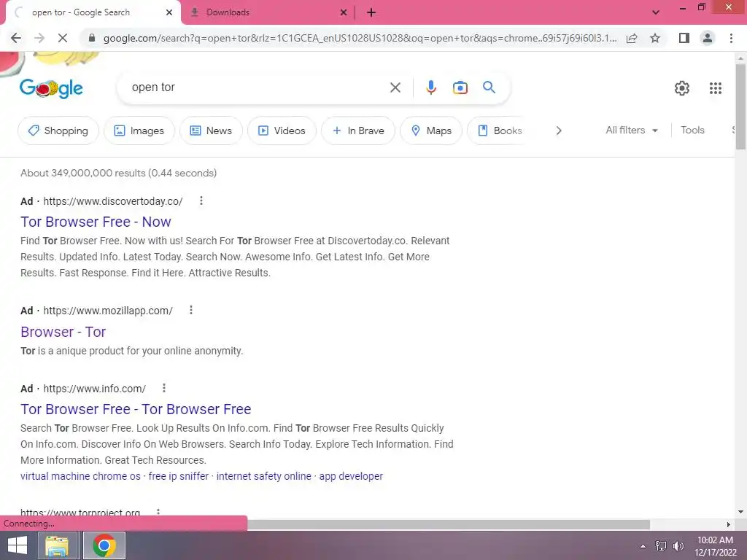This screenshot has width=747, height=560.
Task: Open the Google apps grid
Action: (715, 88)
